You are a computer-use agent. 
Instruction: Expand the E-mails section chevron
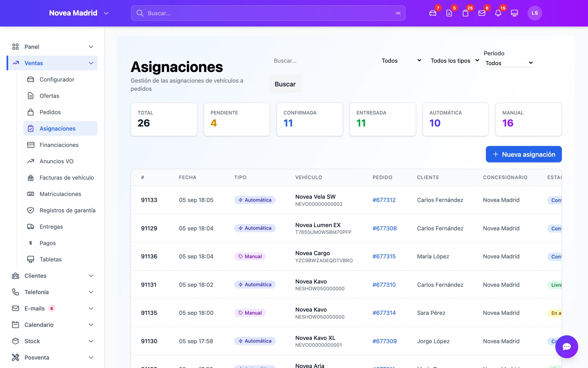click(x=91, y=308)
